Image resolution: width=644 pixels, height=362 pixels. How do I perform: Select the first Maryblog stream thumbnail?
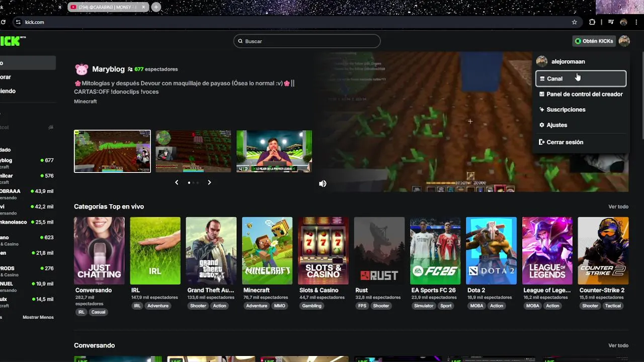pos(112,151)
